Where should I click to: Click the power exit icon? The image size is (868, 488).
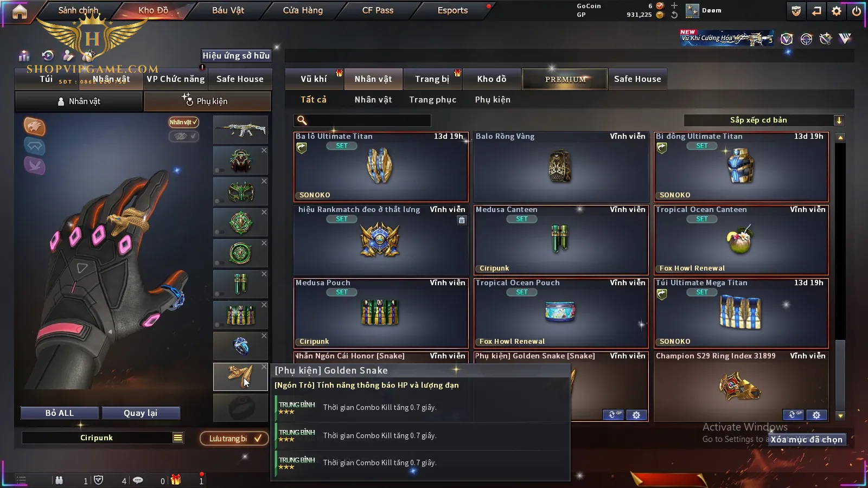coord(857,11)
